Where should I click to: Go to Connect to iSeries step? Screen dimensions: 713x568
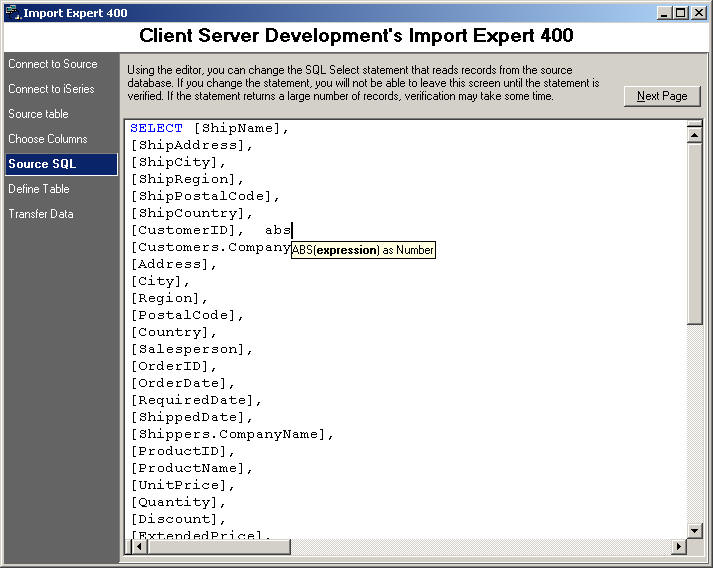[51, 89]
